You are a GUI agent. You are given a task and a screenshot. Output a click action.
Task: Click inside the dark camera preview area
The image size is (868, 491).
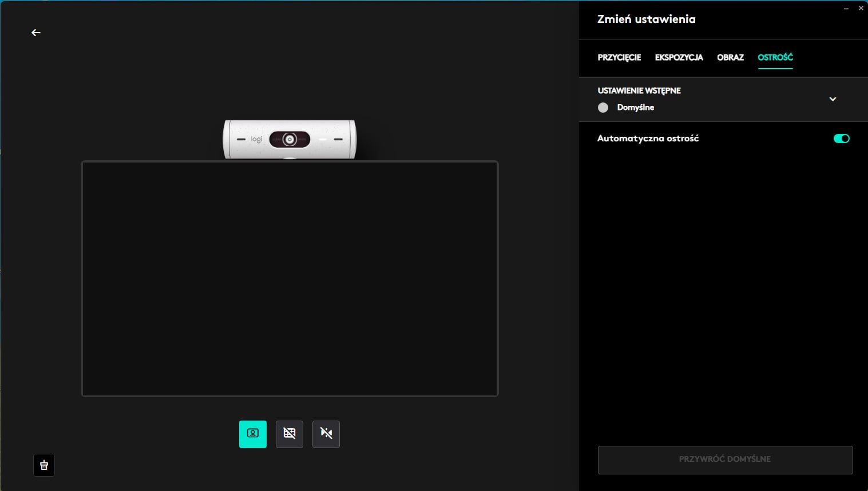(290, 279)
